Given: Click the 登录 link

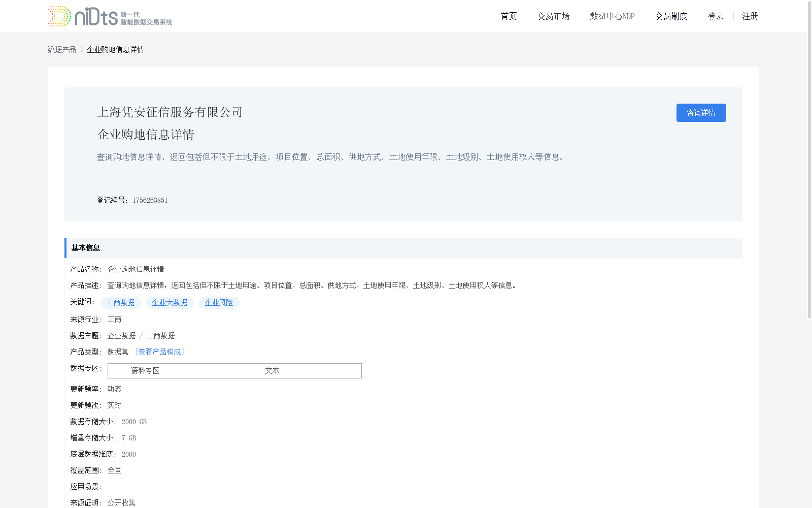Looking at the screenshot, I should tap(716, 16).
